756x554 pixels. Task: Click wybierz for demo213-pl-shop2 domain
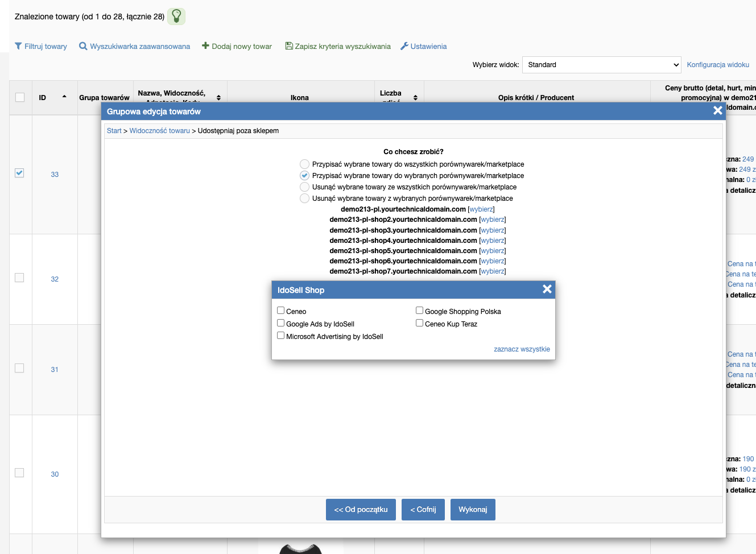point(493,220)
